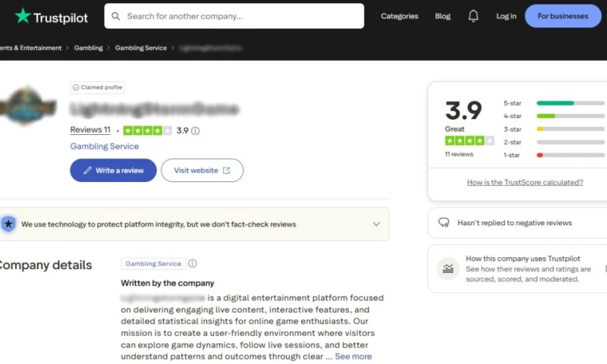Click the chart icon in Trustpilot usage card
This screenshot has width=607, height=364.
coord(448,268)
